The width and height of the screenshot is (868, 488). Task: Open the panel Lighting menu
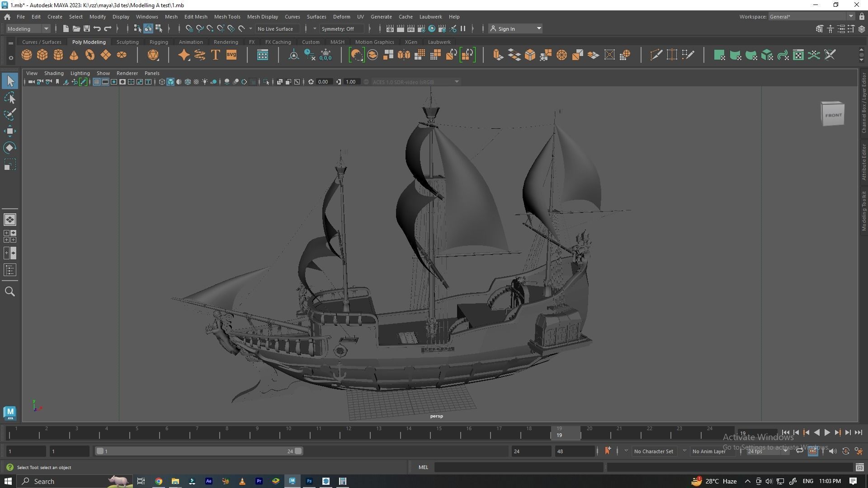80,73
